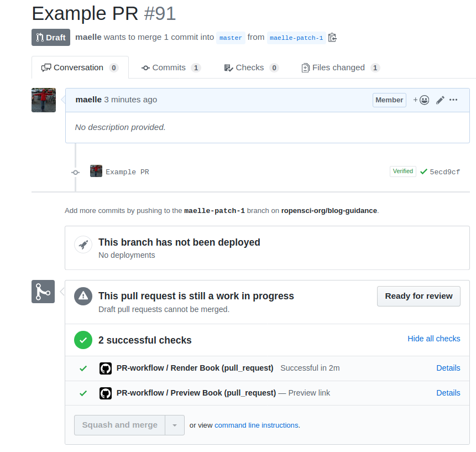The height and width of the screenshot is (452, 476).
Task: Click the pull request merge status icon
Action: (x=43, y=291)
